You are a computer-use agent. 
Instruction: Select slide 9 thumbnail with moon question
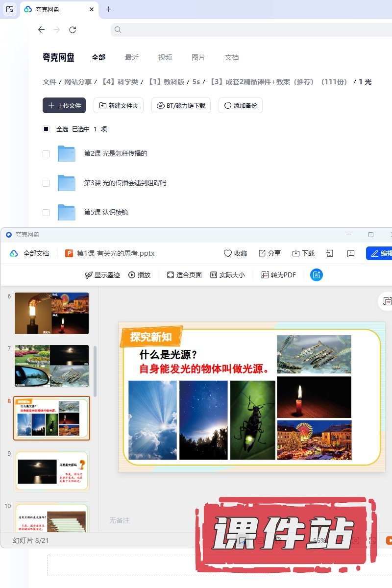[52, 470]
